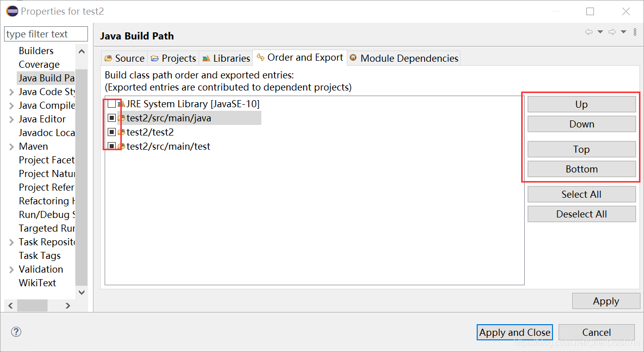The image size is (644, 352).
Task: Click the back navigation arrow
Action: (588, 31)
